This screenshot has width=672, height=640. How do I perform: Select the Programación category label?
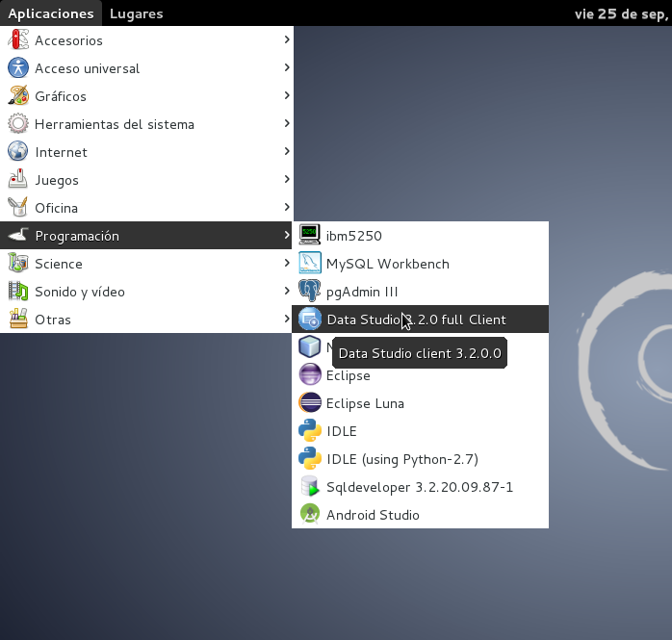pos(77,236)
